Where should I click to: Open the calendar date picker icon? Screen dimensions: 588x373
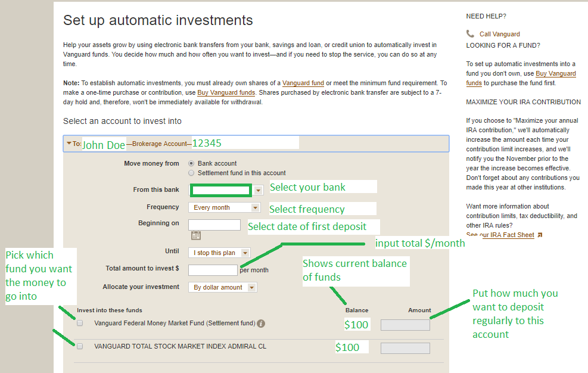196,235
